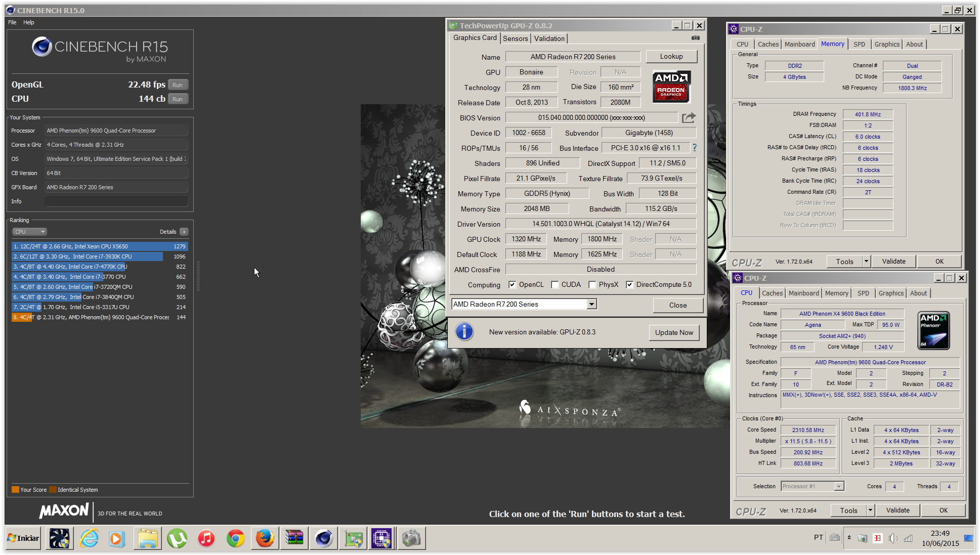Open Mainboard tab in lower CPU-Z window
Image resolution: width=980 pixels, height=555 pixels.
coord(803,293)
